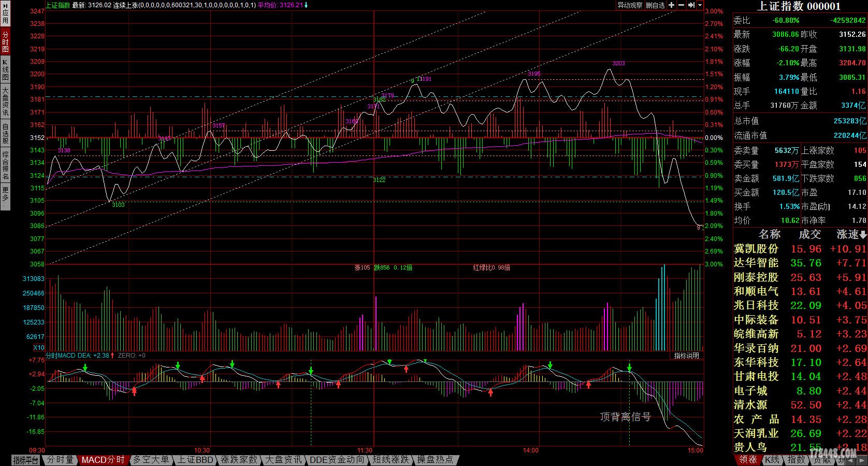The height and width of the screenshot is (466, 868).
Task: Expand the 更多 sidebar item
Action: [x=5, y=197]
